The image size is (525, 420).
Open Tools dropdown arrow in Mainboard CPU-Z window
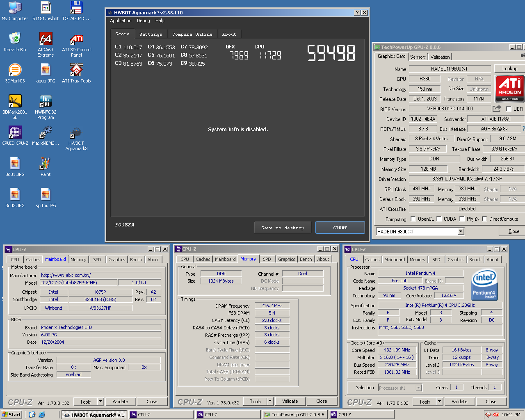100,402
